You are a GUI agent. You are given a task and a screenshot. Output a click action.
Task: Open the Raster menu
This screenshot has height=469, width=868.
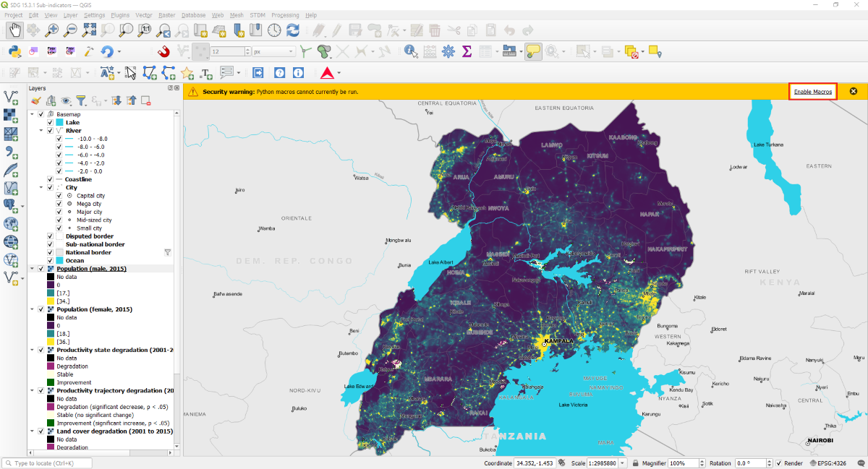click(166, 14)
